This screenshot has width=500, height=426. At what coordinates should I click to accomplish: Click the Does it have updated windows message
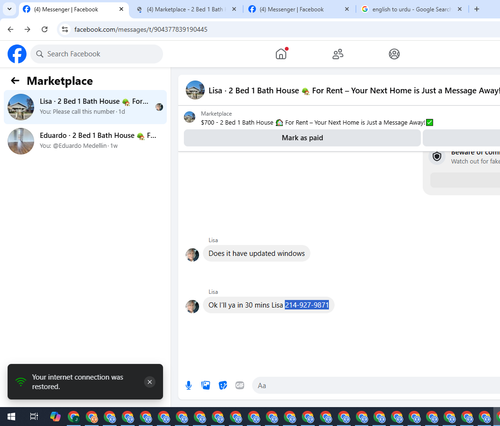pyautogui.click(x=256, y=253)
